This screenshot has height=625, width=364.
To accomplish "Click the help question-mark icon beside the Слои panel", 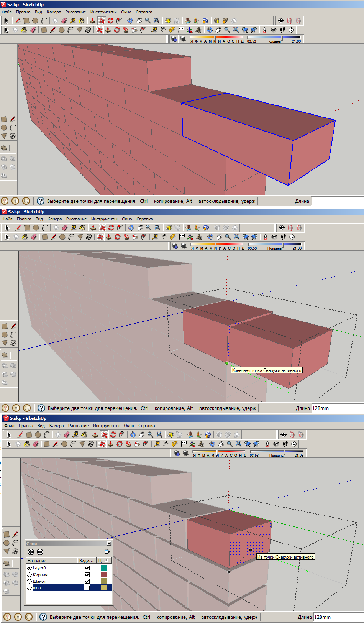I will 43,617.
